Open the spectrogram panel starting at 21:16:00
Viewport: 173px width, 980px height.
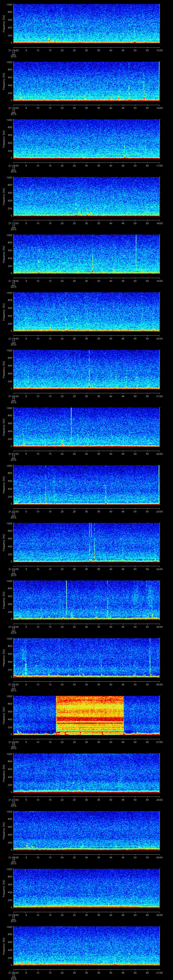[x=87, y=139]
